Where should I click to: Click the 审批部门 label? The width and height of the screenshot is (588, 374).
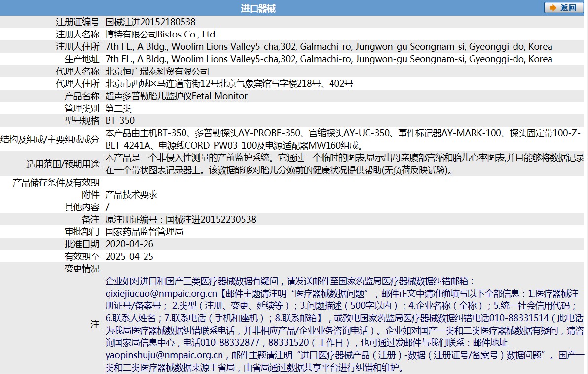[x=82, y=232]
